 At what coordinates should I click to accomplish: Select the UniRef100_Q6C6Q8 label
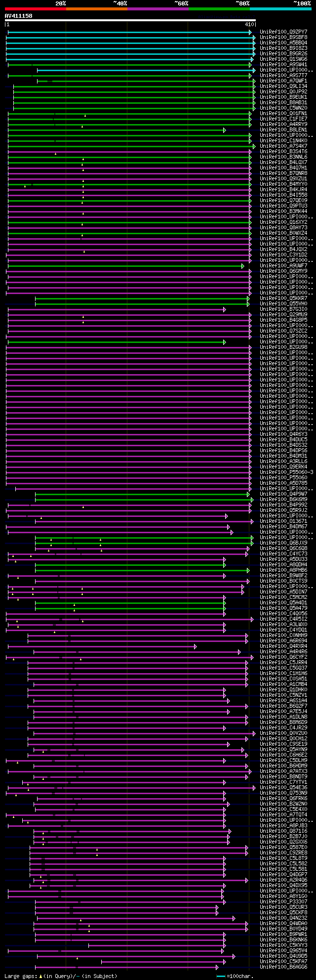[x=283, y=549]
